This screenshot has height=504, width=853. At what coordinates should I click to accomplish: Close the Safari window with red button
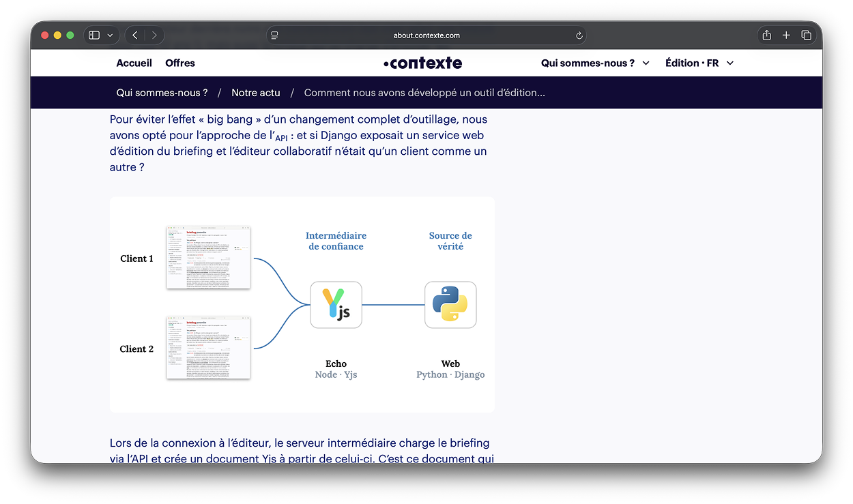[45, 35]
